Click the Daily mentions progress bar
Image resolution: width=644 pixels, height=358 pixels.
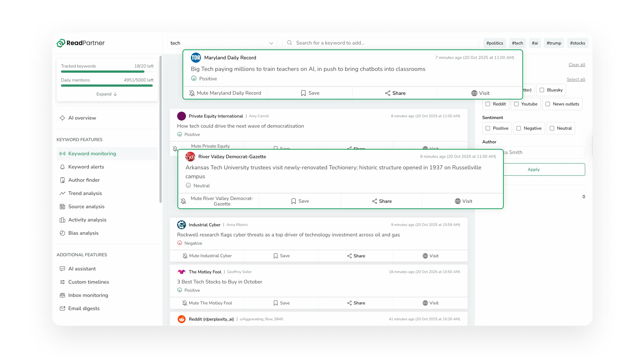tap(107, 86)
